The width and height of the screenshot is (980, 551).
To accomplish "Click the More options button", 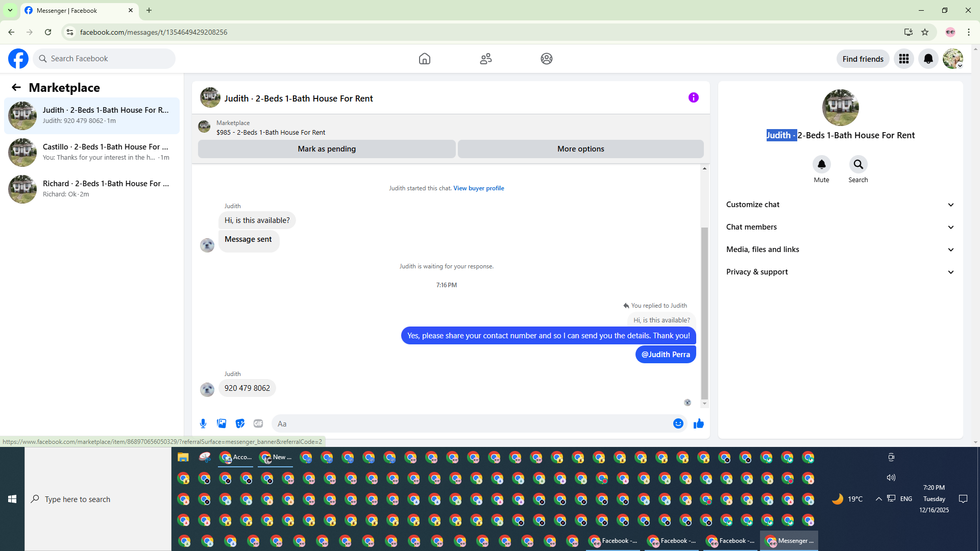I will coord(580,149).
